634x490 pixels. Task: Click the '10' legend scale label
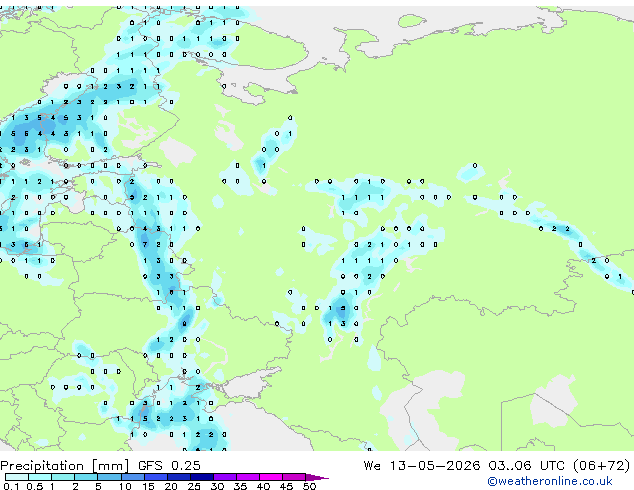pos(125,486)
